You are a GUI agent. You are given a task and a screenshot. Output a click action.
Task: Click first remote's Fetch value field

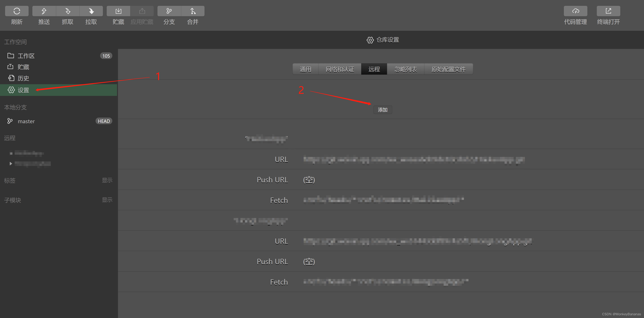(x=383, y=200)
